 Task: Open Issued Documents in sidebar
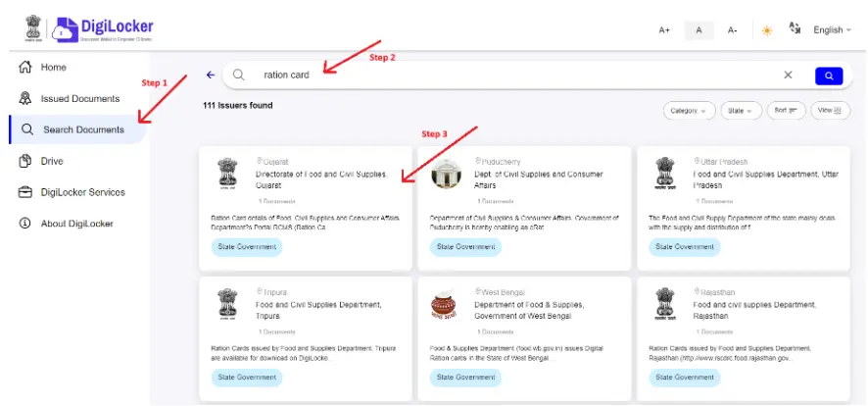click(x=79, y=99)
